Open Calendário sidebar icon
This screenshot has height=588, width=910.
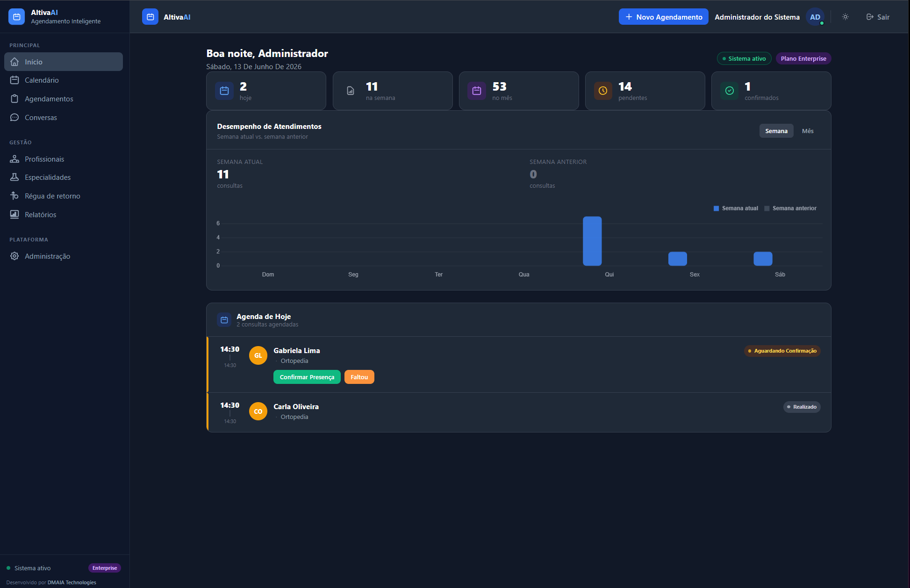[x=14, y=80]
